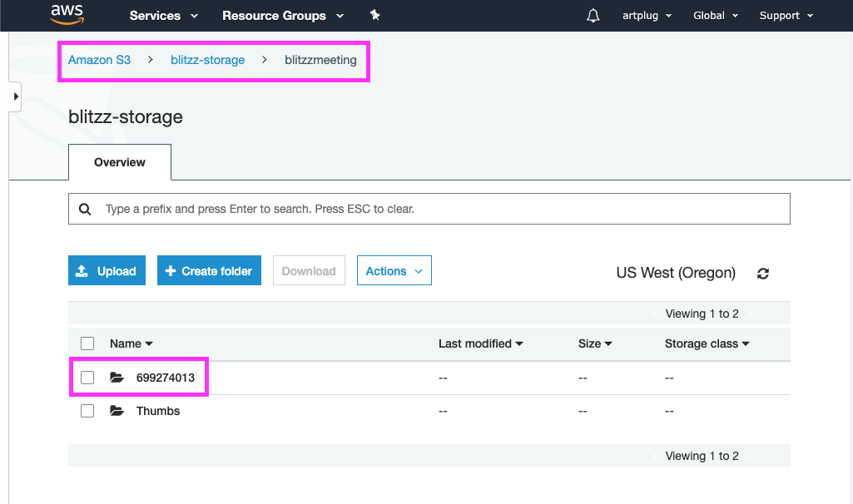Click the Upload button
853x504 pixels.
pos(107,270)
